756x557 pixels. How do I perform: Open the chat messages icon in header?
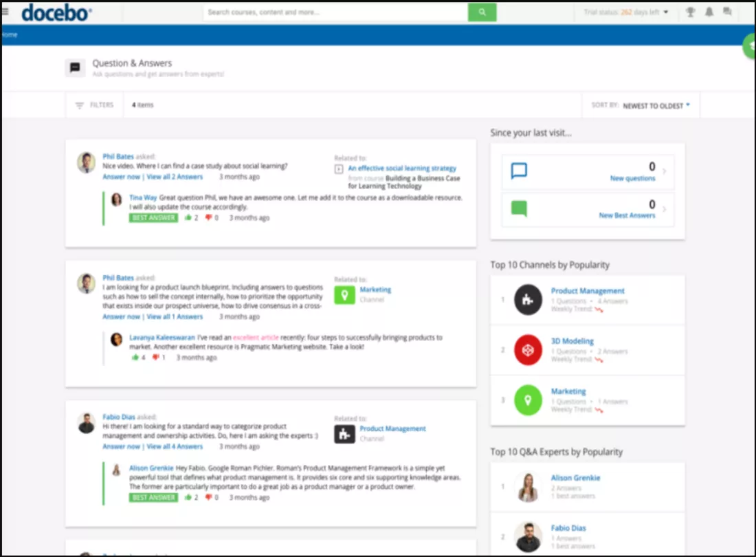point(727,12)
